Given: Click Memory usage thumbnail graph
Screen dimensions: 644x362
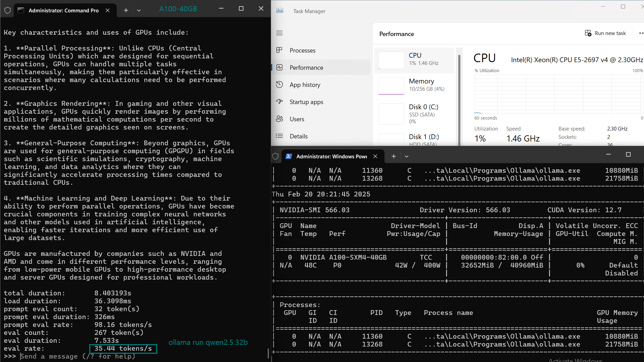Looking at the screenshot, I should pyautogui.click(x=391, y=86).
